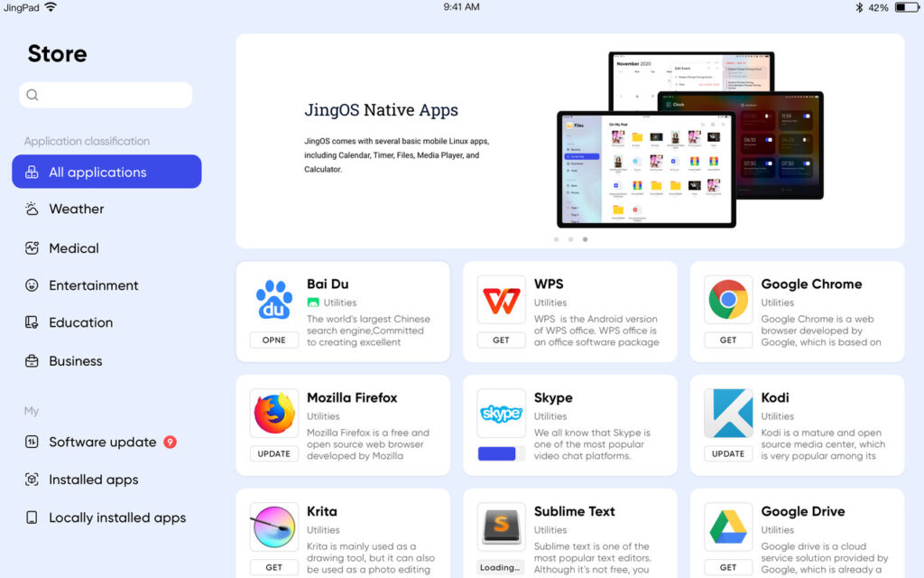
Task: Update Kodi
Action: pyautogui.click(x=728, y=453)
